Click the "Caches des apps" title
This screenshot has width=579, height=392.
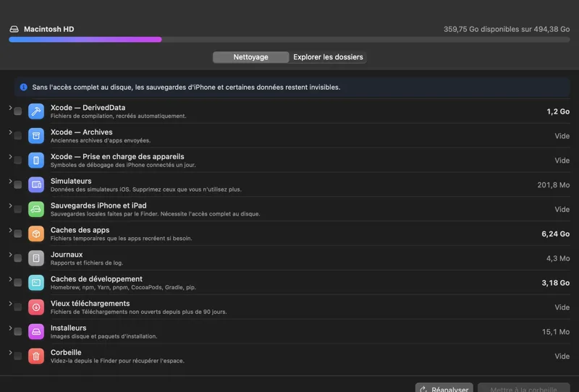[x=80, y=230]
